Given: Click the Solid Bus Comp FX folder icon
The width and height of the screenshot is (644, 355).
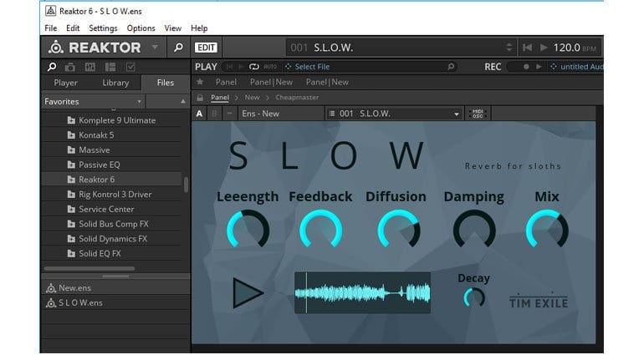Looking at the screenshot, I should click(x=71, y=224).
